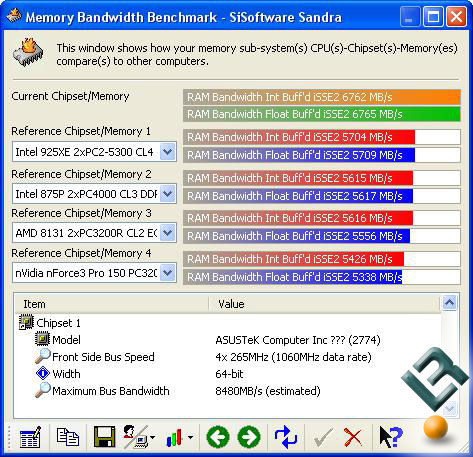The height and width of the screenshot is (457, 473).
Task: Refresh benchmark with the blue arrows icon
Action: point(286,437)
